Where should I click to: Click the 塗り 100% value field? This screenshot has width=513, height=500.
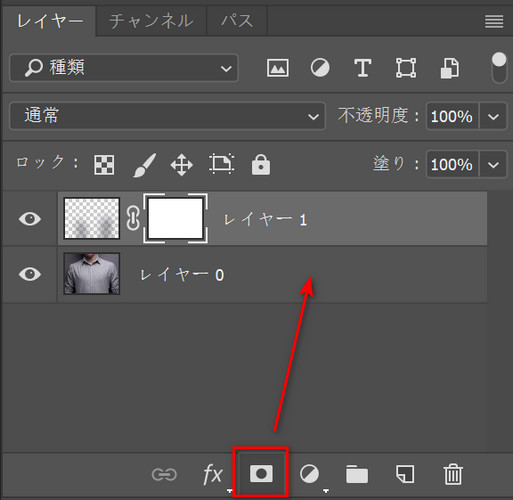452,164
